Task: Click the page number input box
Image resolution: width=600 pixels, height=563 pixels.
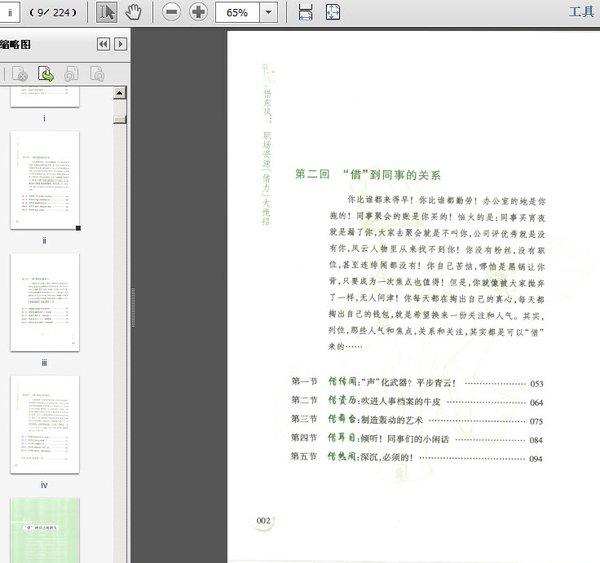Action: [9, 13]
